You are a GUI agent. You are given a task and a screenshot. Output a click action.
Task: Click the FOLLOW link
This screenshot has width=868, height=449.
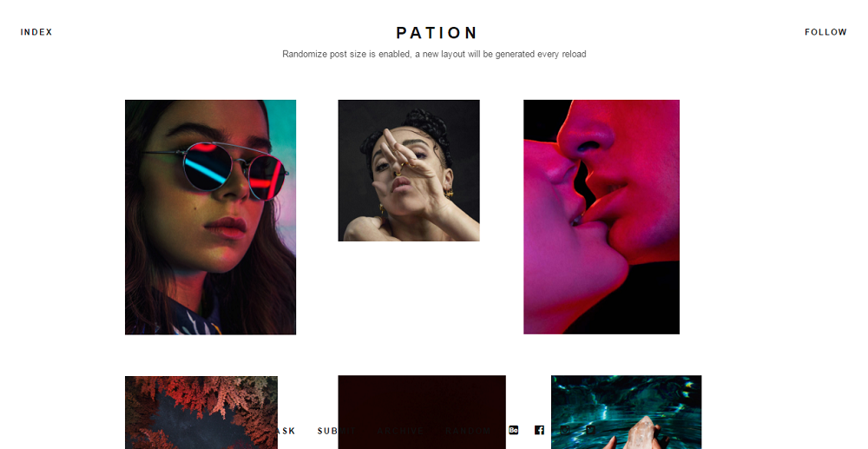click(x=825, y=32)
